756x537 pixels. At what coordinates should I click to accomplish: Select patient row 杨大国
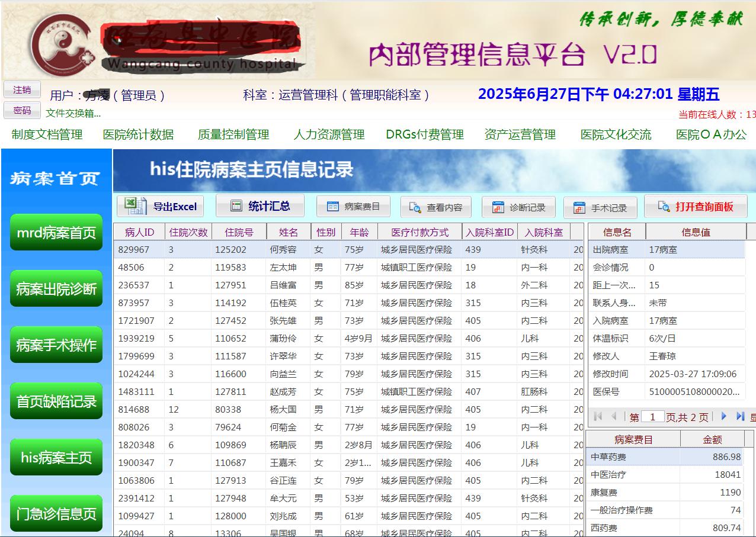348,410
